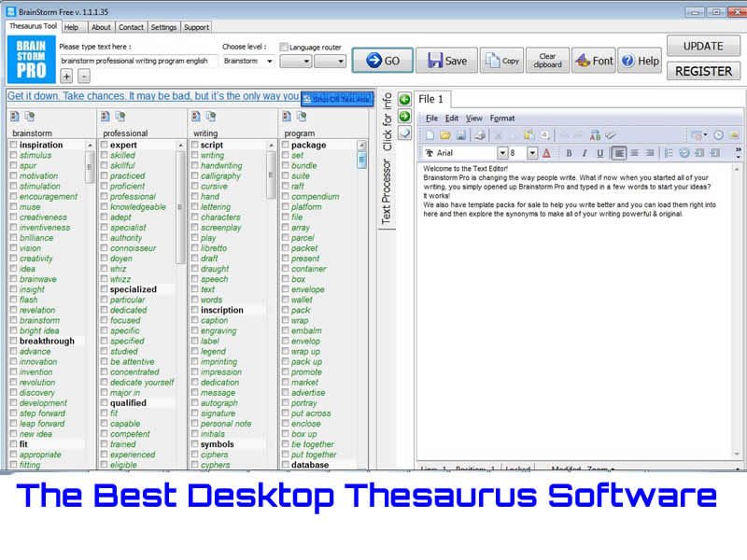
Task: Open the Settings tab
Action: [x=163, y=27]
